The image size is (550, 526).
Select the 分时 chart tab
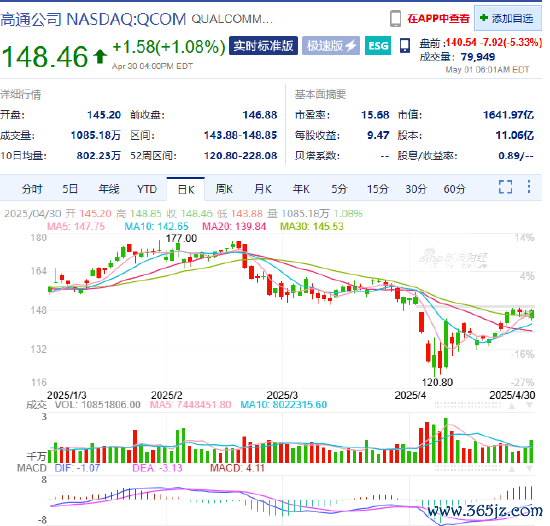[32, 189]
